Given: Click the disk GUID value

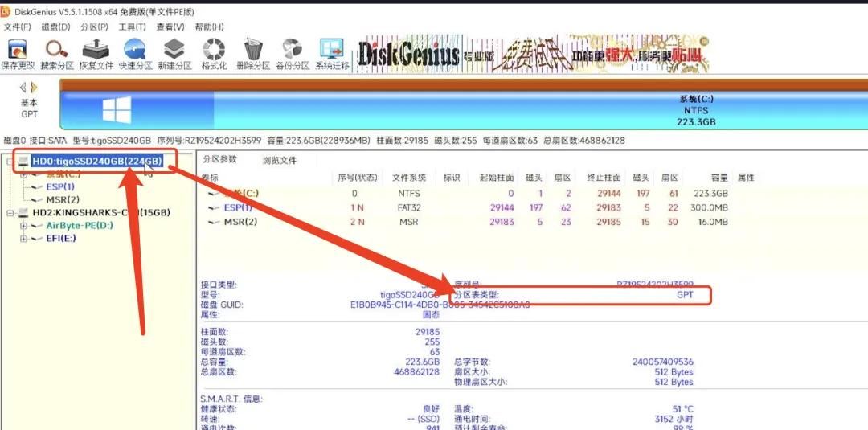Looking at the screenshot, I should coord(440,305).
